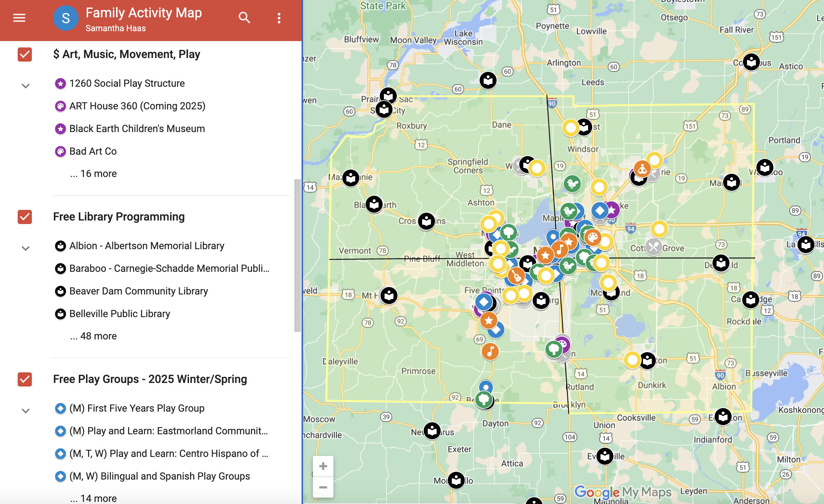Select Black Earth Children's Museum item
The width and height of the screenshot is (824, 504).
(x=137, y=129)
